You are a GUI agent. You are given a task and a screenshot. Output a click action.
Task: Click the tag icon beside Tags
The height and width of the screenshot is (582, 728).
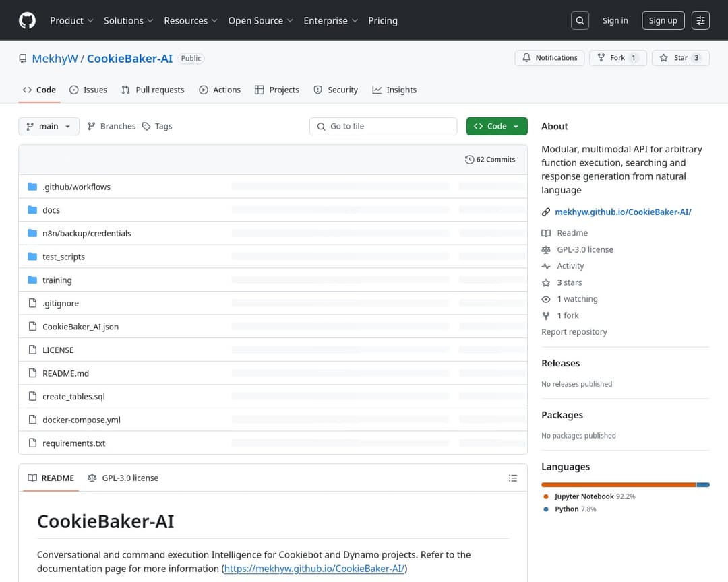pos(146,126)
